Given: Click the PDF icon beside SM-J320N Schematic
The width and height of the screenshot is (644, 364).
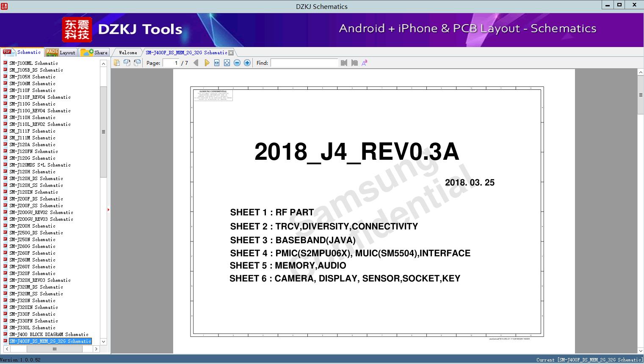Looking at the screenshot, I should click(x=6, y=300).
